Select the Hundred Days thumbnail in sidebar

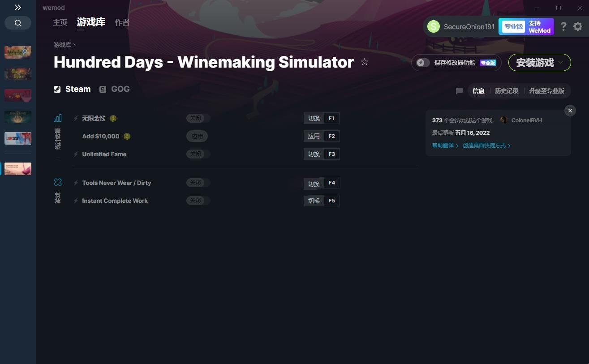pos(18,169)
